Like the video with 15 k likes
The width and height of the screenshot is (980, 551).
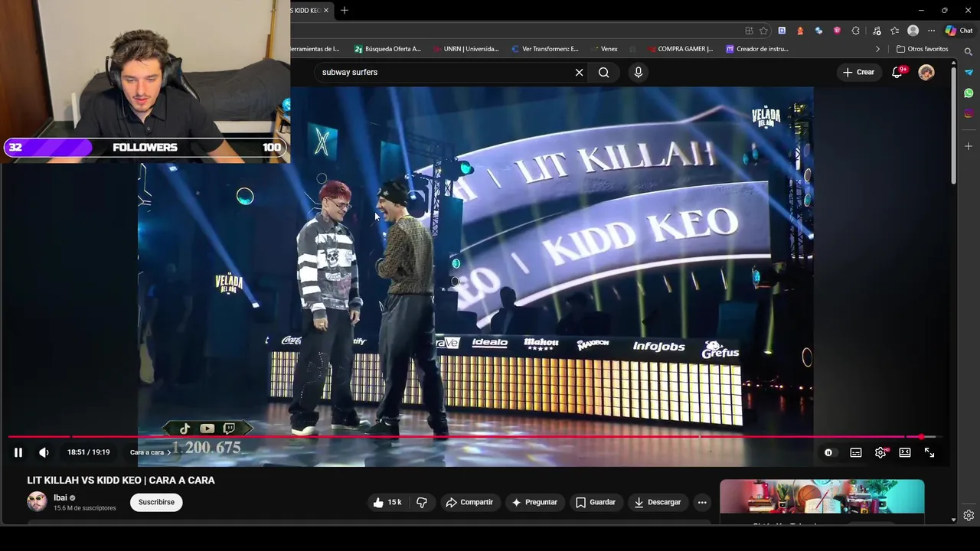tap(387, 502)
